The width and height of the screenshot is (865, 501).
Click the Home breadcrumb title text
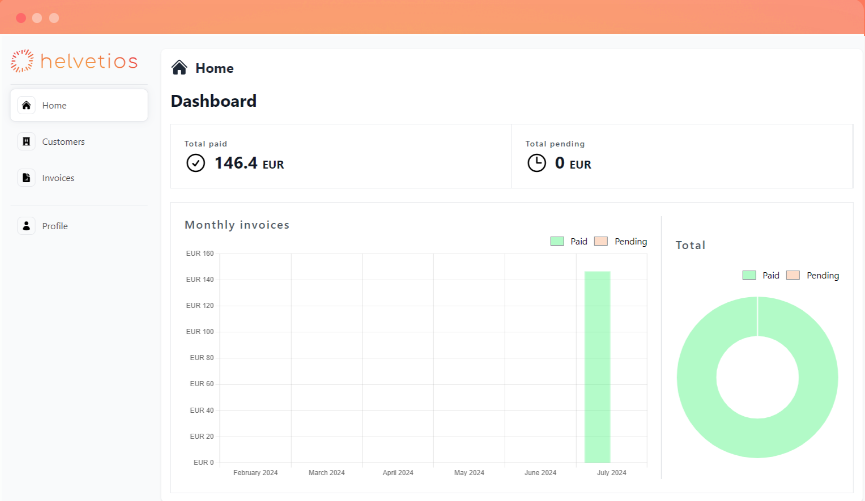(x=214, y=68)
